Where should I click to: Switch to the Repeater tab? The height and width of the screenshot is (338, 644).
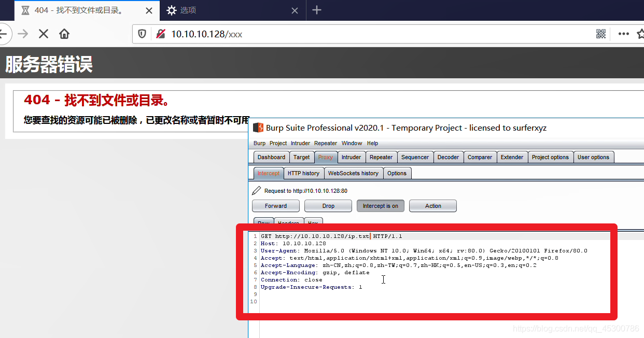pos(381,157)
